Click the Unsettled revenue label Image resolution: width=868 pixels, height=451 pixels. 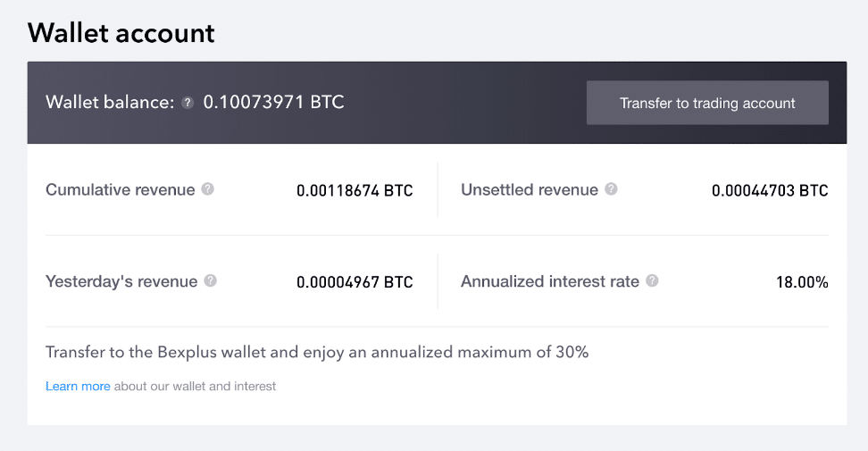tap(530, 190)
